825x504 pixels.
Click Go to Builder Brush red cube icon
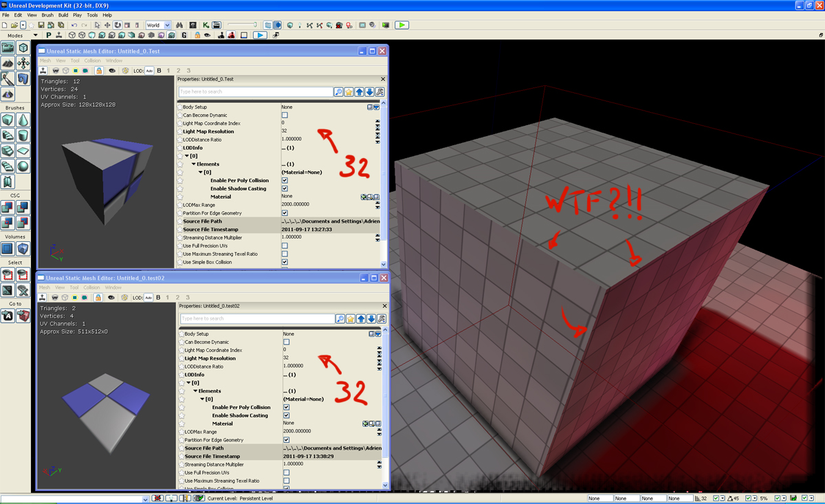23,316
